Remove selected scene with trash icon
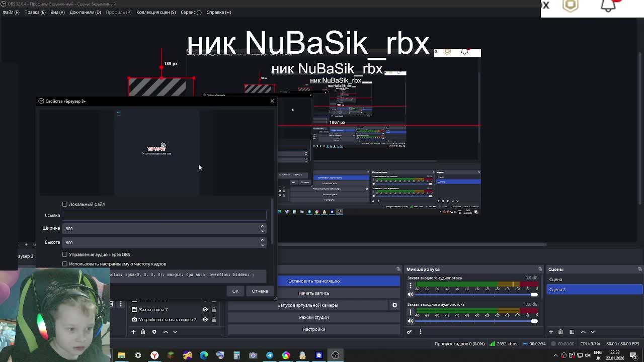Viewport: 644px width, 362px height. 560,332
